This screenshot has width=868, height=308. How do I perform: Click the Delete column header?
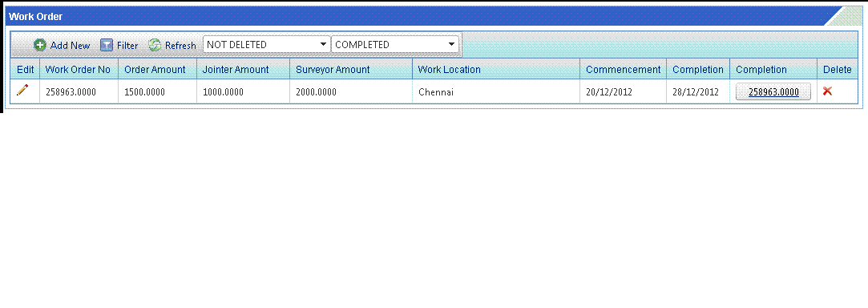(x=838, y=69)
